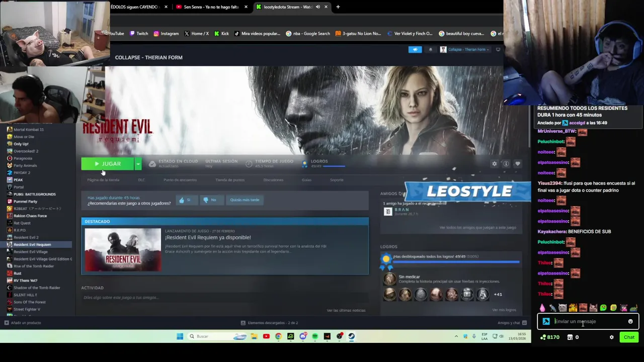Click the game info icon
The width and height of the screenshot is (644, 362).
(506, 164)
